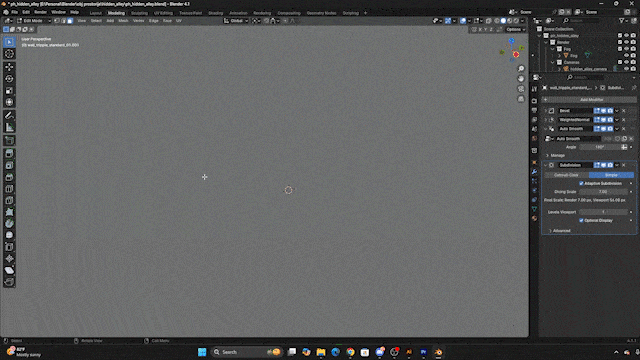Pick the Measure tool

[x=9, y=127]
